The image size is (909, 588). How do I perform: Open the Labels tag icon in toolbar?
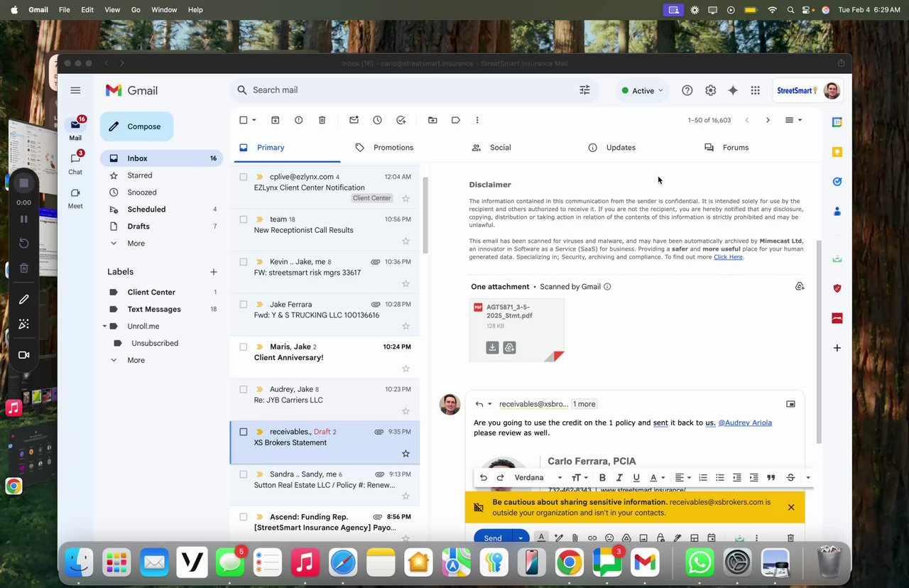point(456,120)
